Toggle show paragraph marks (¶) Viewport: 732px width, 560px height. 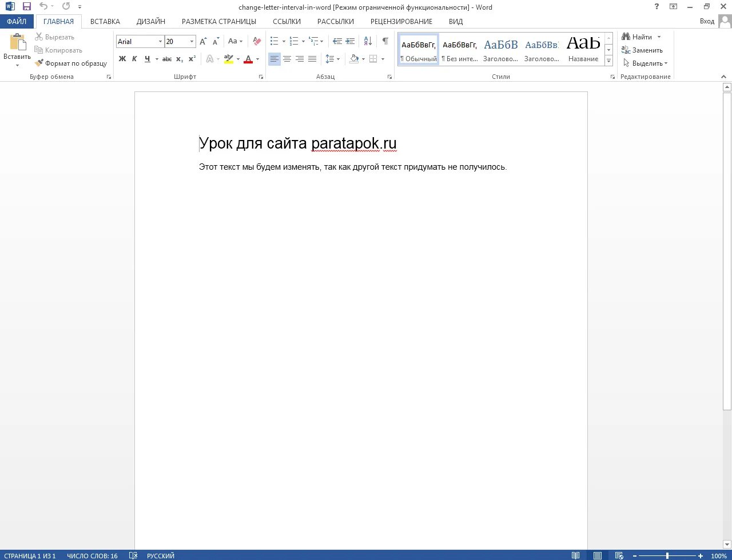coord(385,41)
